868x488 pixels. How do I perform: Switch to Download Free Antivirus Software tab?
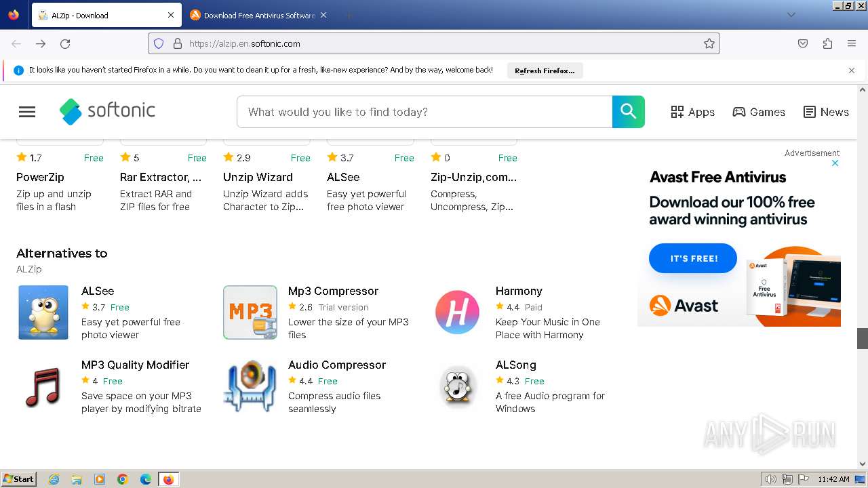258,15
